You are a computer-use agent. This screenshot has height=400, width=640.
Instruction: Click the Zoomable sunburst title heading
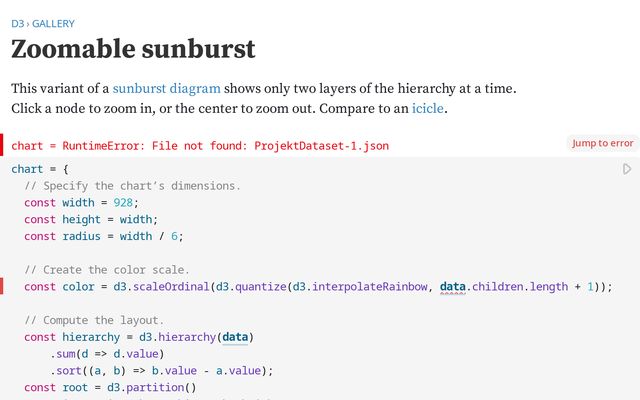(133, 49)
